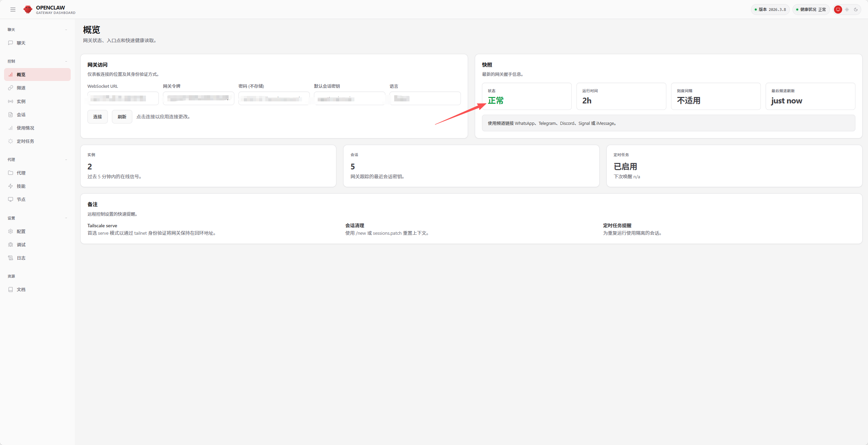Switch to light theme sun button
Image resolution: width=868 pixels, height=445 pixels.
coord(847,10)
